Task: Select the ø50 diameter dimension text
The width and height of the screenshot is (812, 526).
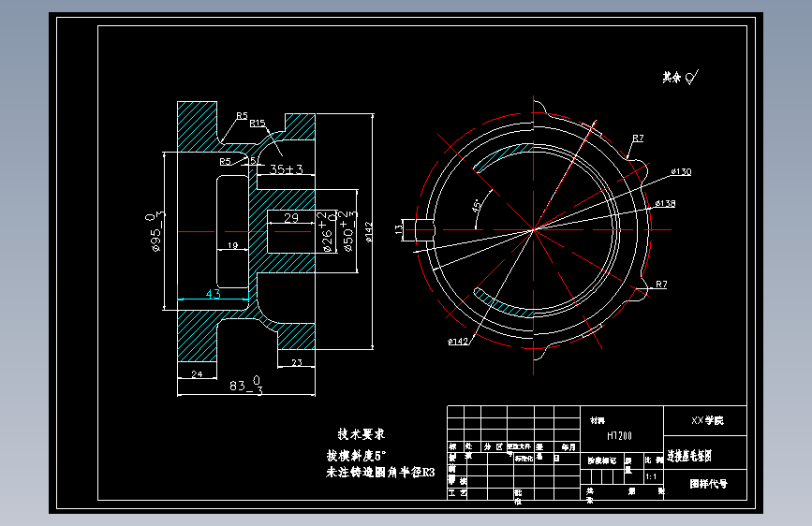Action: [x=348, y=231]
